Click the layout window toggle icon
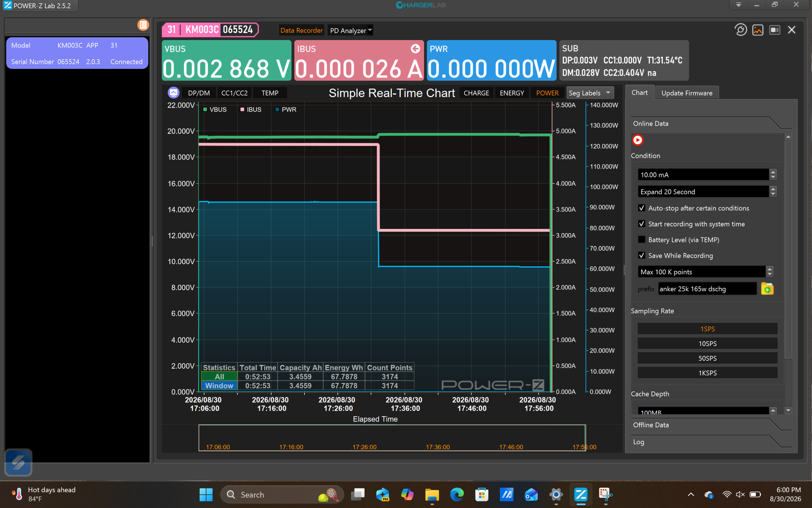 (774, 30)
